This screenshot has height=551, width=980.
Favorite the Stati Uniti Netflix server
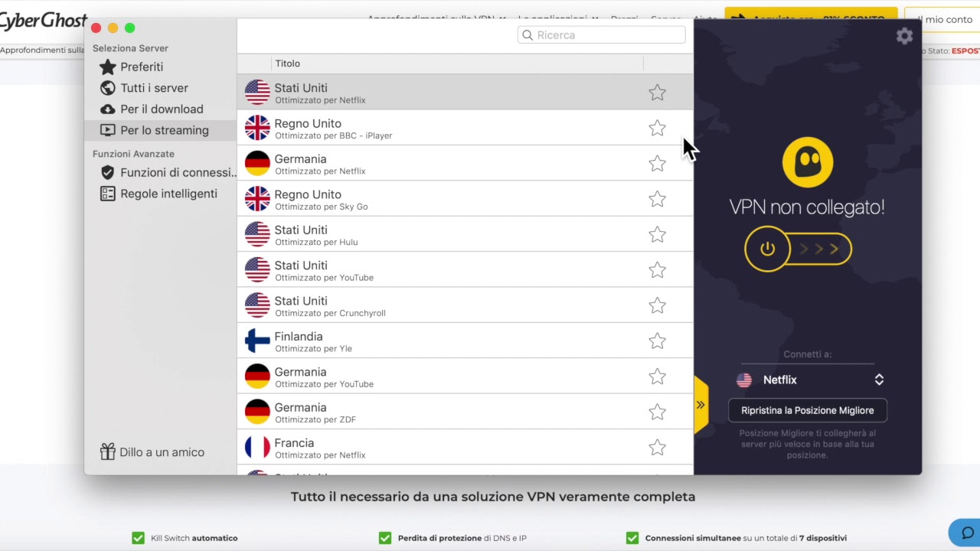(x=657, y=93)
